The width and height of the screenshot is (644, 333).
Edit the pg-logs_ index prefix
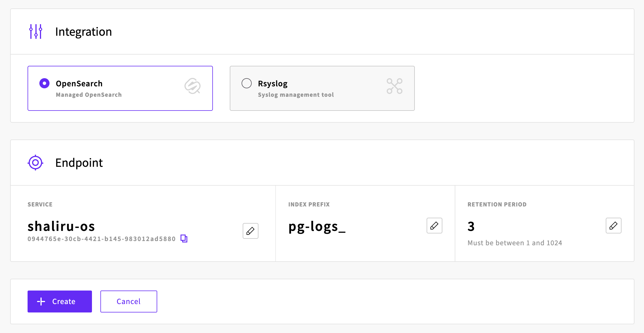(434, 226)
